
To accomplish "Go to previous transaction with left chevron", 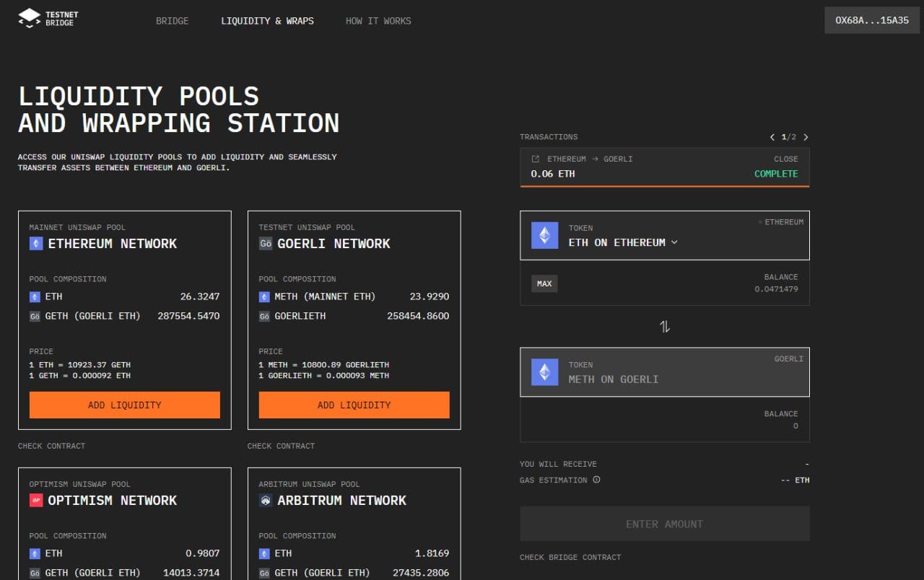I will (x=772, y=137).
